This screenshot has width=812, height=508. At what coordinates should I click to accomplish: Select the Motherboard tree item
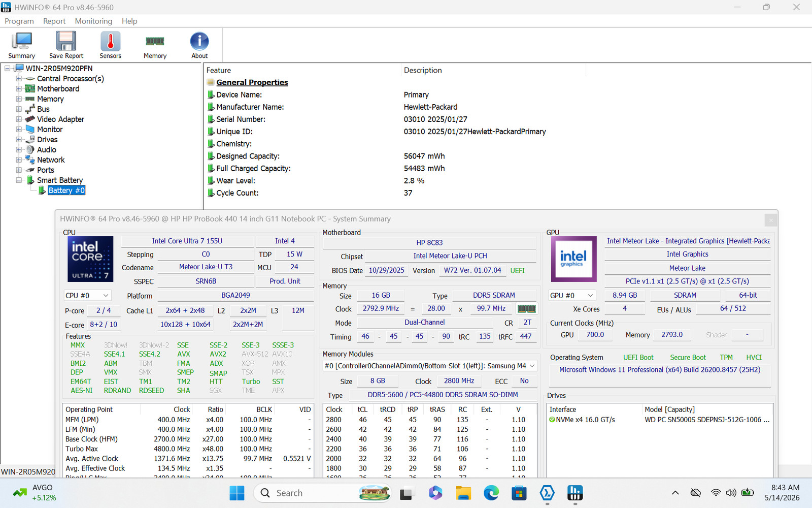click(x=58, y=89)
